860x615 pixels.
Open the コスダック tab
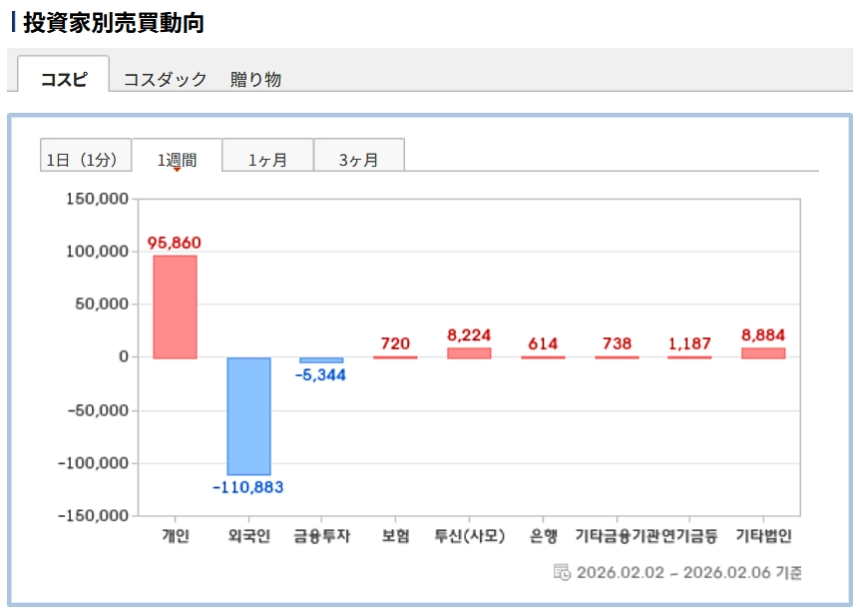[x=165, y=79]
